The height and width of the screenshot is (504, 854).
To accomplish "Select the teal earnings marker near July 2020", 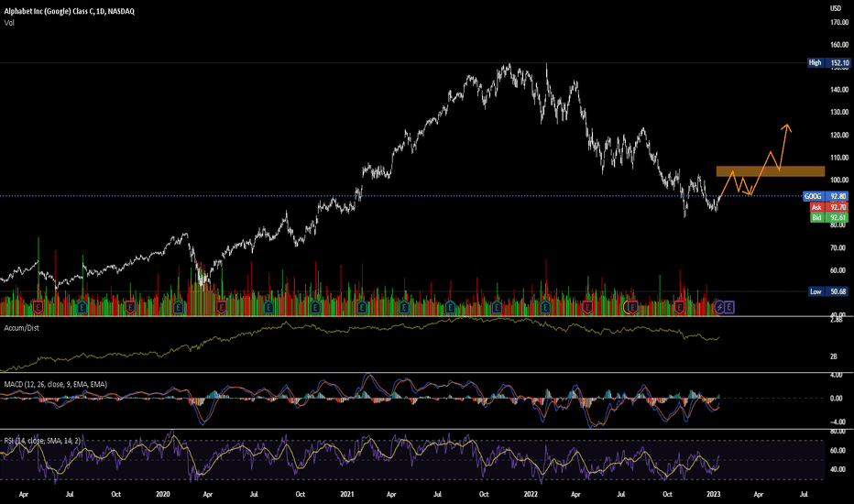I will pyautogui.click(x=268, y=307).
